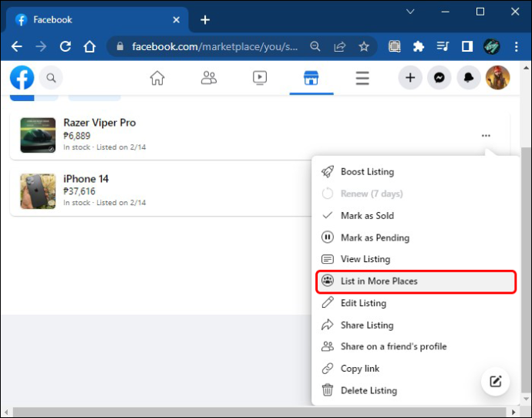
Task: Open the account profile picture menu
Action: click(x=498, y=78)
